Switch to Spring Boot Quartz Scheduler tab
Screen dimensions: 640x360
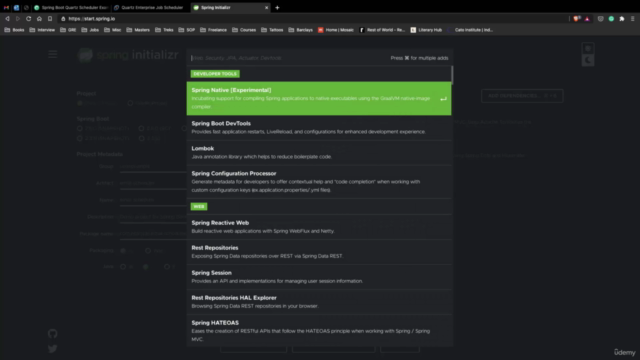[x=71, y=8]
